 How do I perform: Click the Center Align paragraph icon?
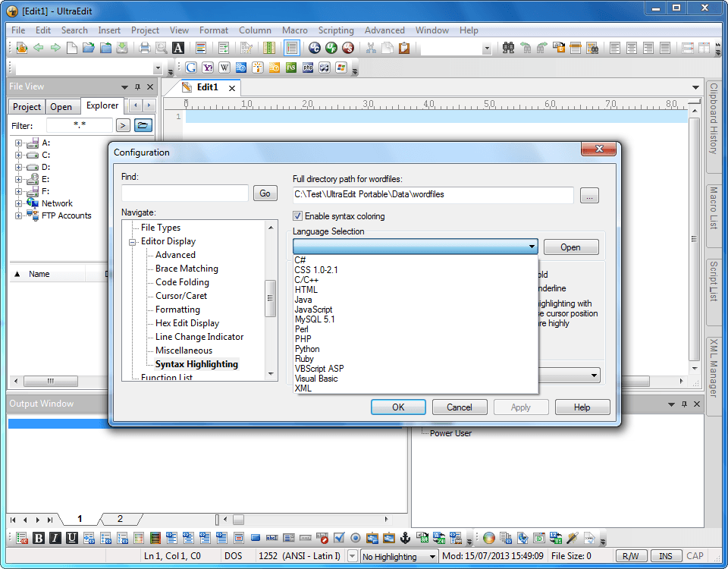[632, 47]
